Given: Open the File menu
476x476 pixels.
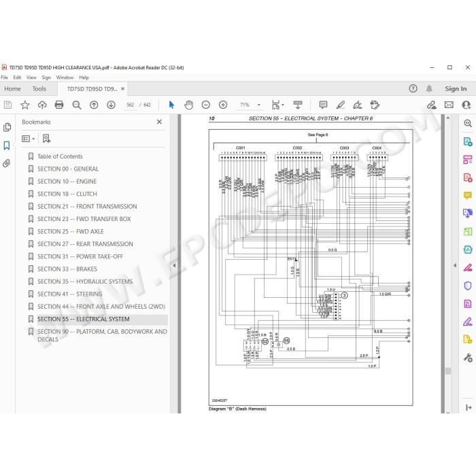Looking at the screenshot, I should click(x=4, y=78).
